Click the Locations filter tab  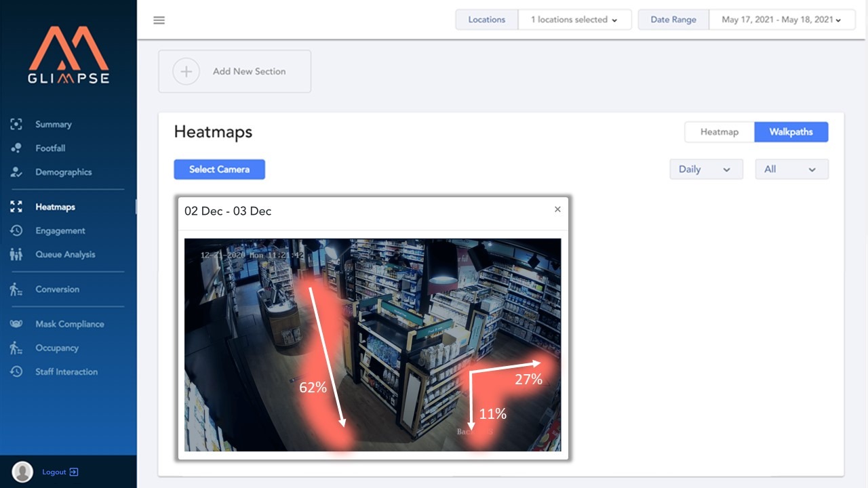pos(486,20)
